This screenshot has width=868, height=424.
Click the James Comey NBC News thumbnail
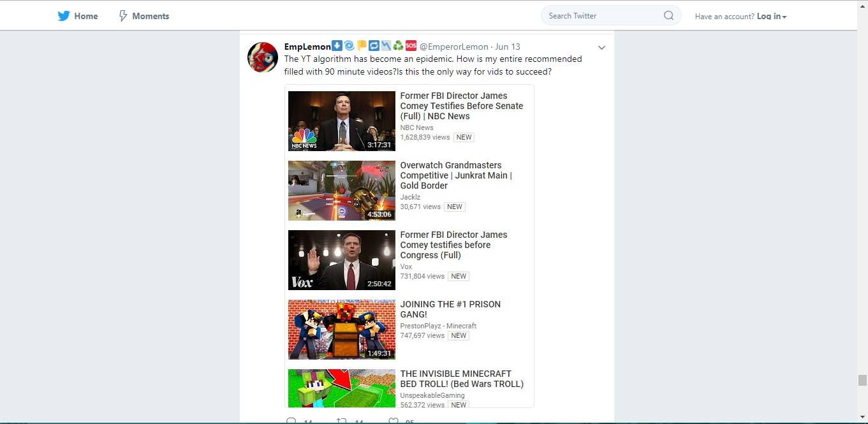tap(342, 121)
